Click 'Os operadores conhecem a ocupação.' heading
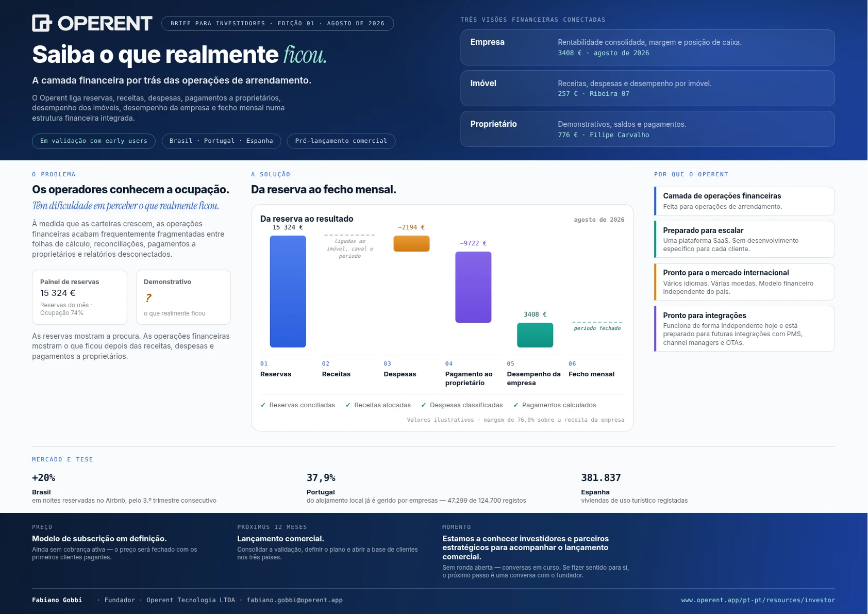 coord(130,190)
